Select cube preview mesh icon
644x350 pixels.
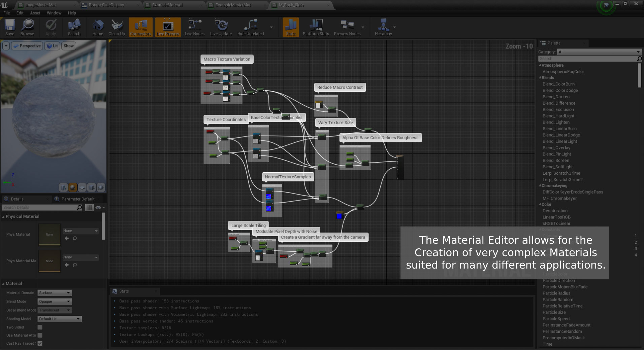tap(91, 187)
